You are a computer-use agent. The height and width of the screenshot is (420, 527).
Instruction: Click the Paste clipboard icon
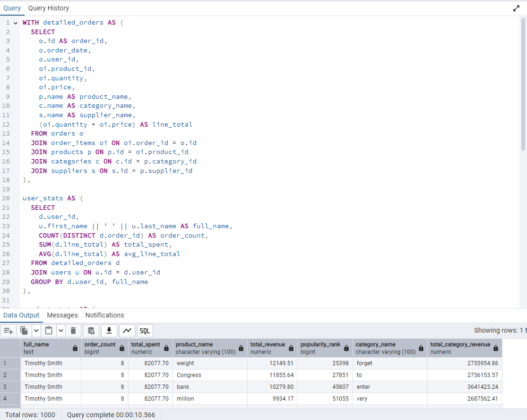[x=49, y=331]
